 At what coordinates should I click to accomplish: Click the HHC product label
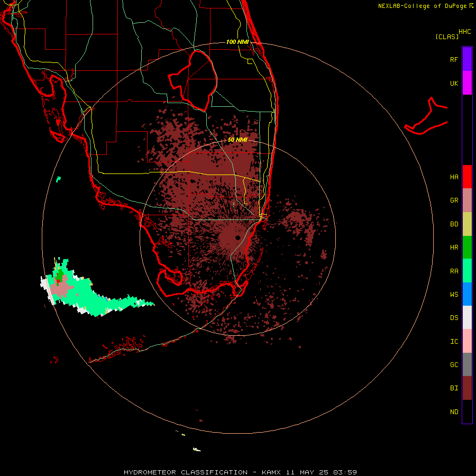pos(465,32)
